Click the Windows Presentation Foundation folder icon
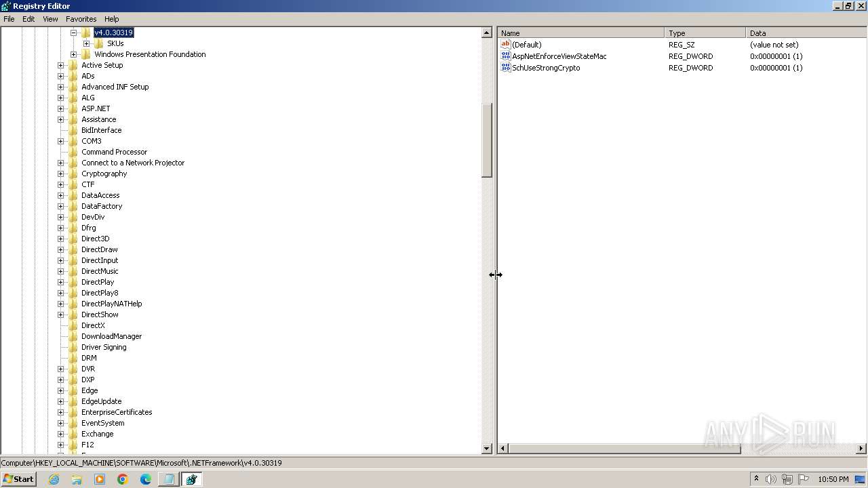The width and height of the screenshot is (868, 488). click(x=86, y=54)
